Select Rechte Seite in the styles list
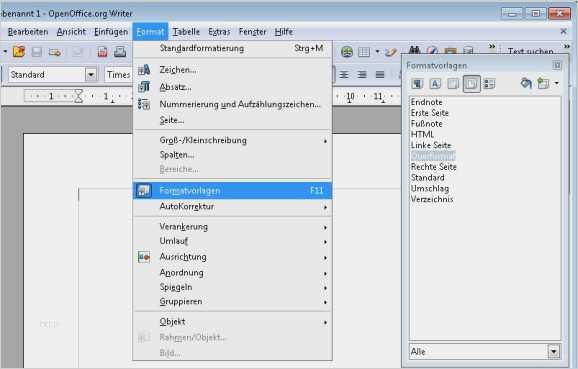This screenshot has height=369, width=578. pos(434,167)
